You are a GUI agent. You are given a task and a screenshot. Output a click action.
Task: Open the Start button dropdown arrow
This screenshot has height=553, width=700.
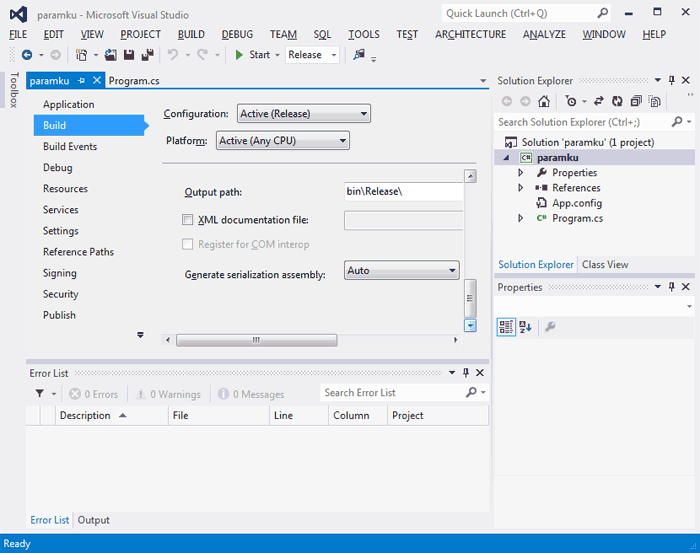277,55
